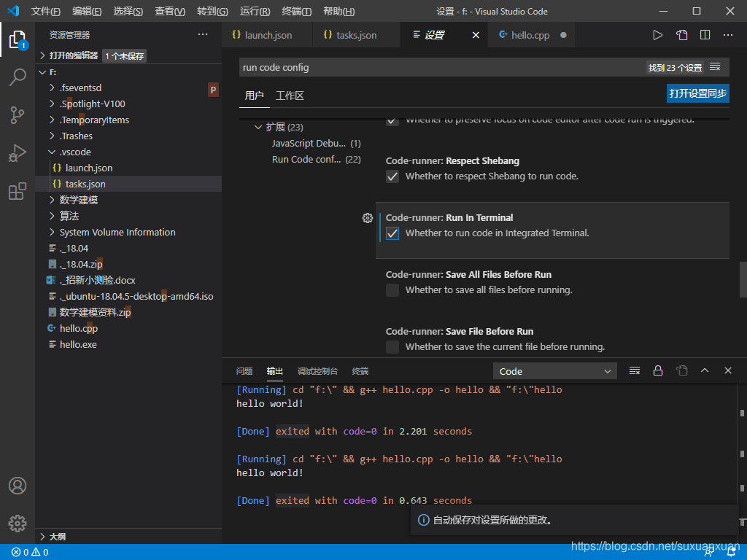The width and height of the screenshot is (747, 560).
Task: Toggle output scroll lock icon
Action: click(x=658, y=370)
